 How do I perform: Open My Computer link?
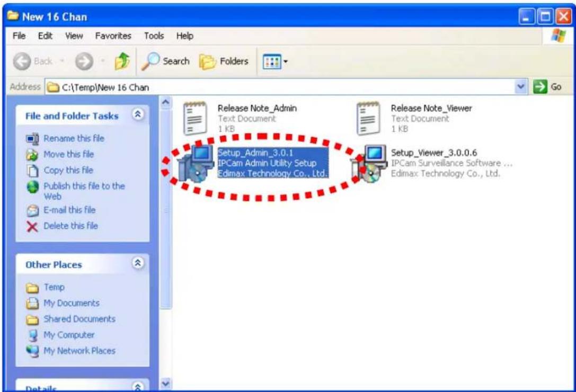tap(69, 335)
